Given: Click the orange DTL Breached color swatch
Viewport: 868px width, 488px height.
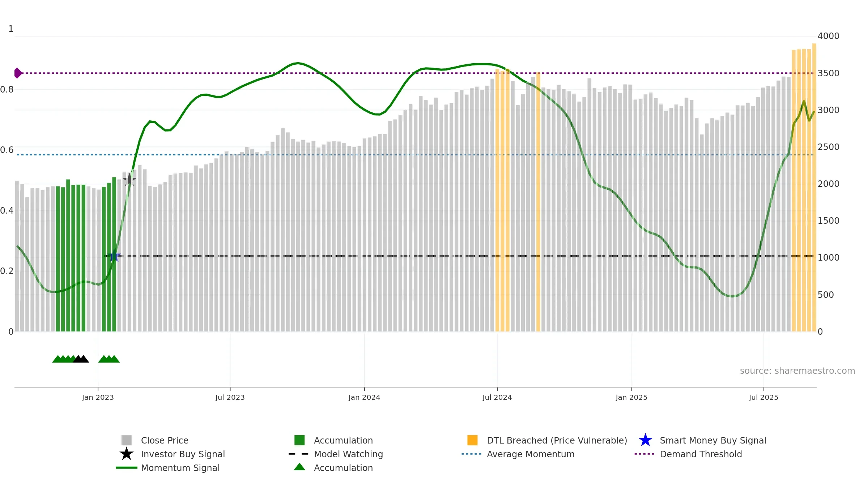Looking at the screenshot, I should tap(472, 440).
